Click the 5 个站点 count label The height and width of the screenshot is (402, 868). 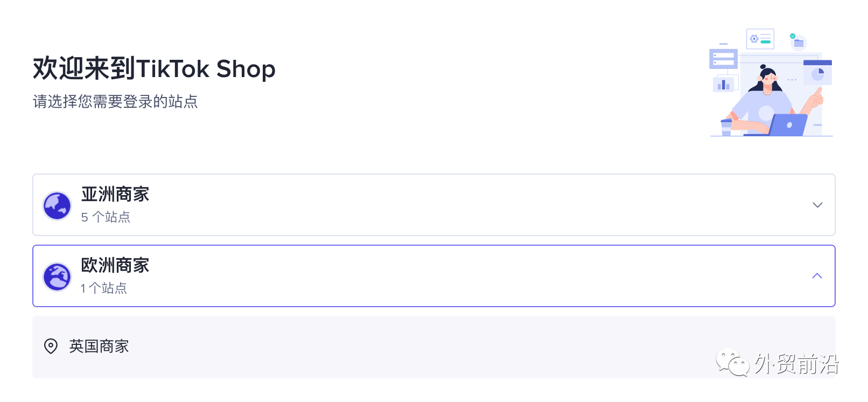point(106,217)
